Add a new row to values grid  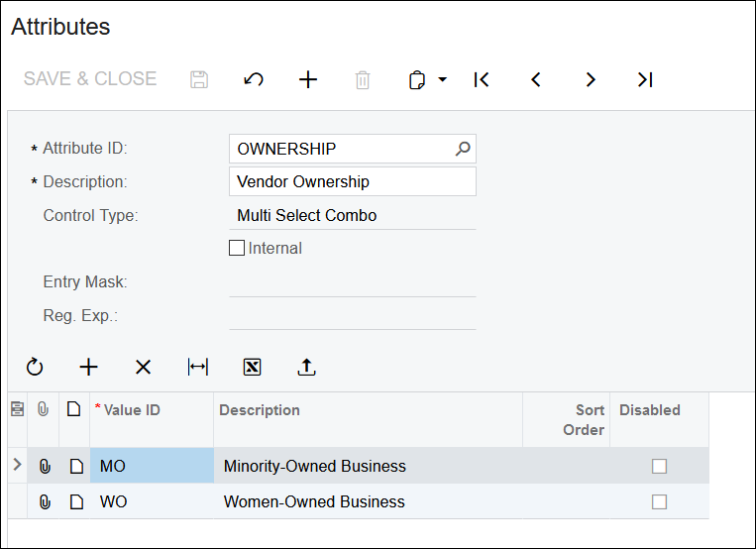tap(89, 367)
